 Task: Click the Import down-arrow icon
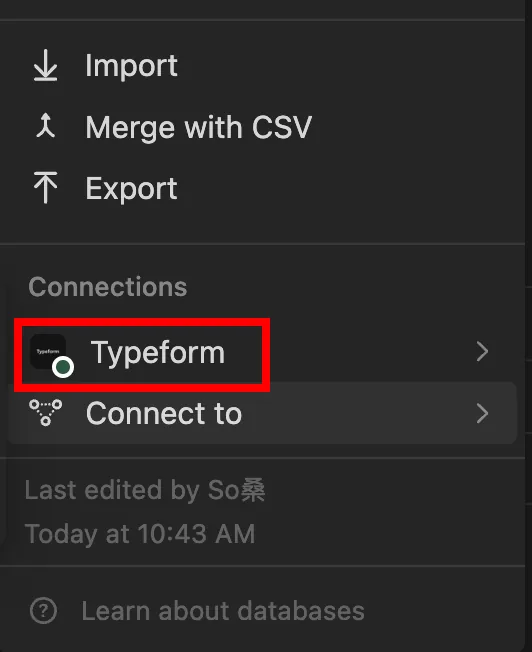click(x=45, y=65)
